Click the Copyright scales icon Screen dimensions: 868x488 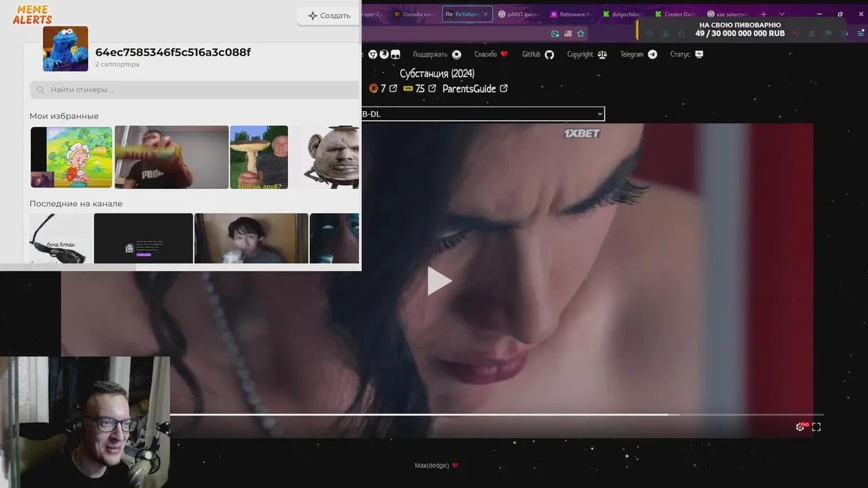coord(601,54)
